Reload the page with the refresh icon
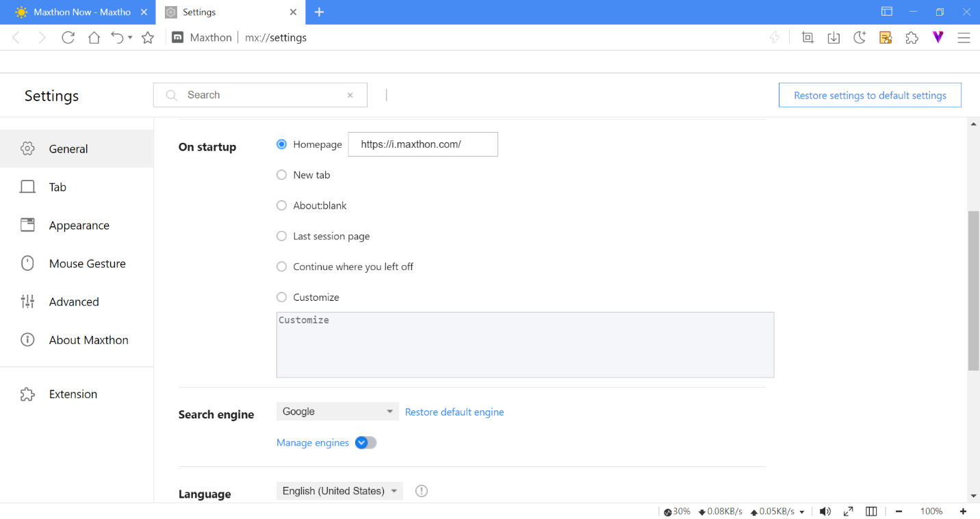The image size is (980, 519). tap(68, 38)
